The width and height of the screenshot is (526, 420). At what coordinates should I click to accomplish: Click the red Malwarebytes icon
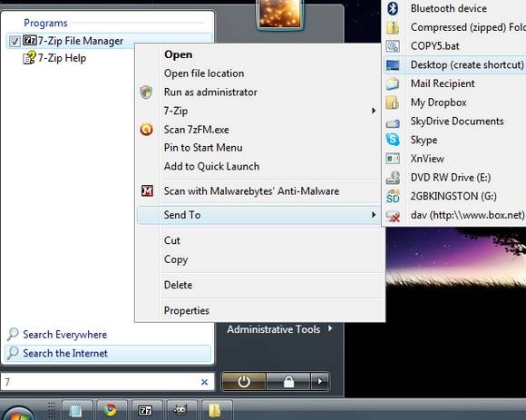point(147,190)
